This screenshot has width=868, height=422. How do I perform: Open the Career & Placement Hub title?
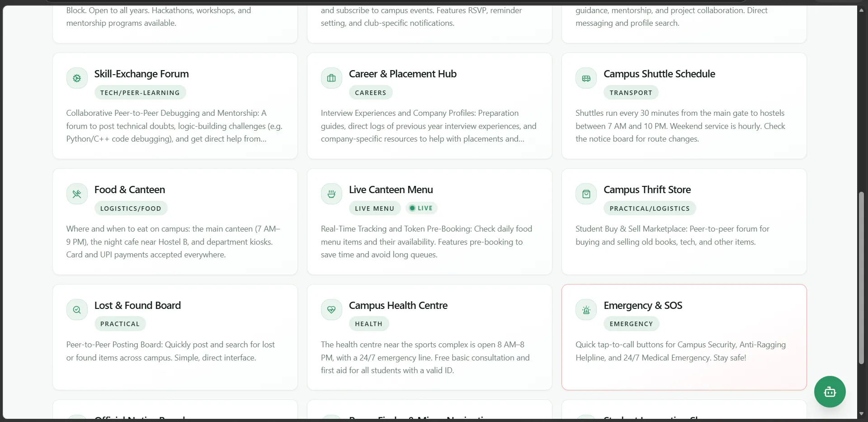pos(402,74)
